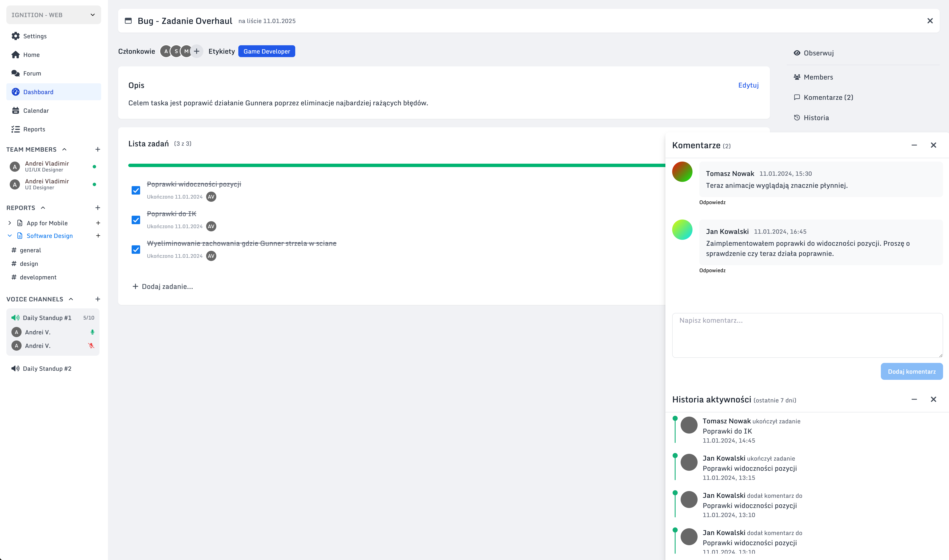Open Forum from the sidebar

pyautogui.click(x=32, y=73)
